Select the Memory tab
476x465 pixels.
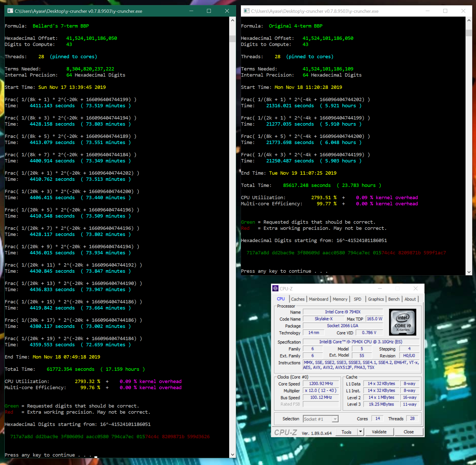[340, 299]
